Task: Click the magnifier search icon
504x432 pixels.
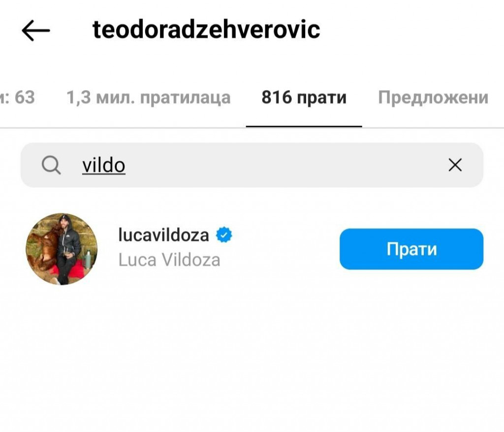Action: (51, 165)
